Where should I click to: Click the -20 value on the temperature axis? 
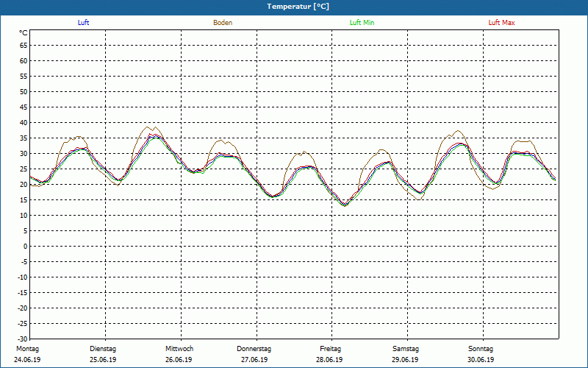coord(23,308)
